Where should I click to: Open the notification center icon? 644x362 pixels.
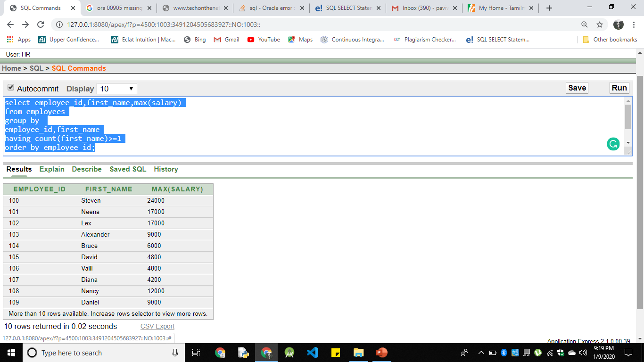pyautogui.click(x=628, y=353)
